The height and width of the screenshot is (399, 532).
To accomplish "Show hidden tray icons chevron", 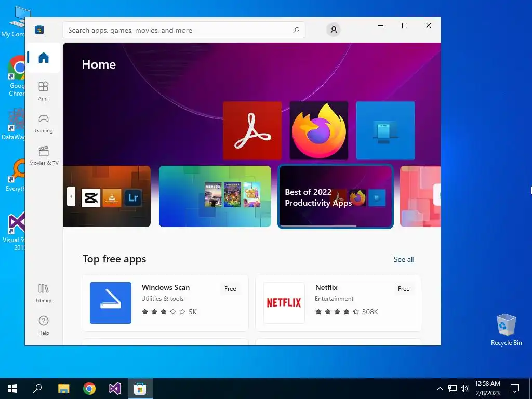I will [x=440, y=389].
